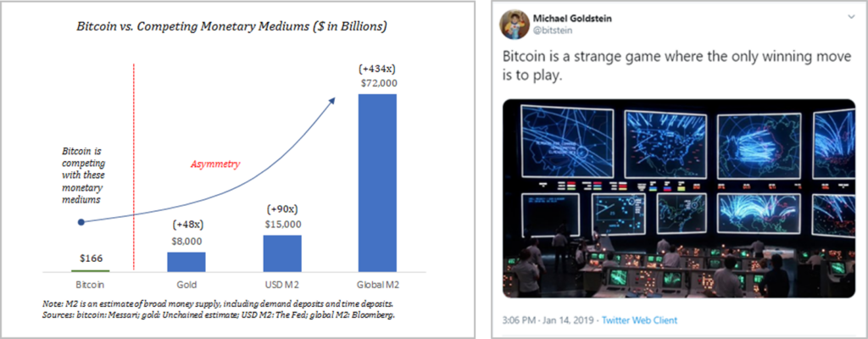Click the Gold bar in the chart
The width and height of the screenshot is (868, 339).
point(186,261)
